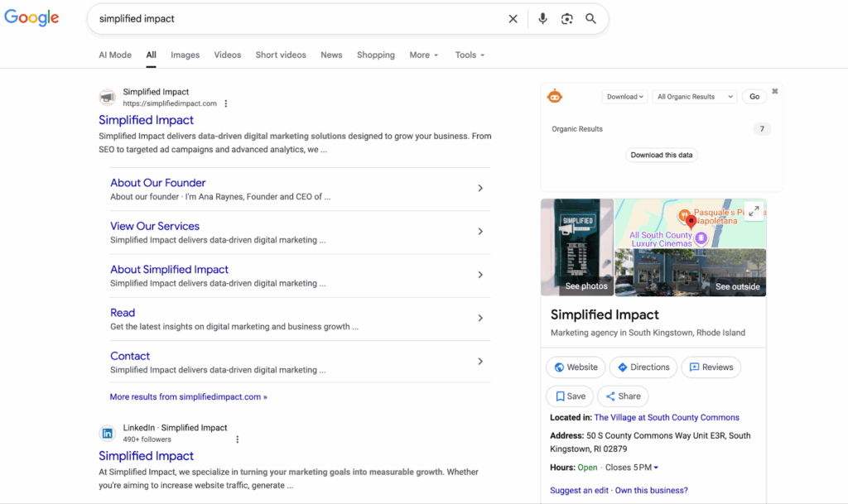Open three-dot menu beside simplifiedimpact.com result
The width and height of the screenshot is (848, 504).
[226, 104]
